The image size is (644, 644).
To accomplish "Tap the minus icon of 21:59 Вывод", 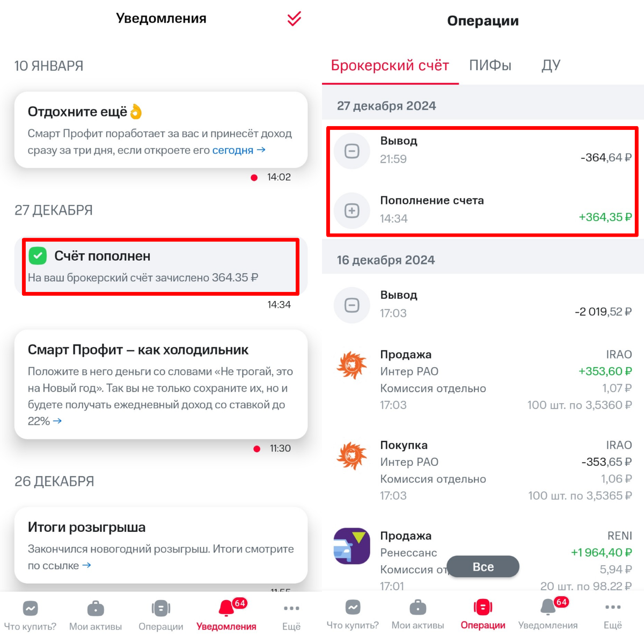I will [352, 151].
